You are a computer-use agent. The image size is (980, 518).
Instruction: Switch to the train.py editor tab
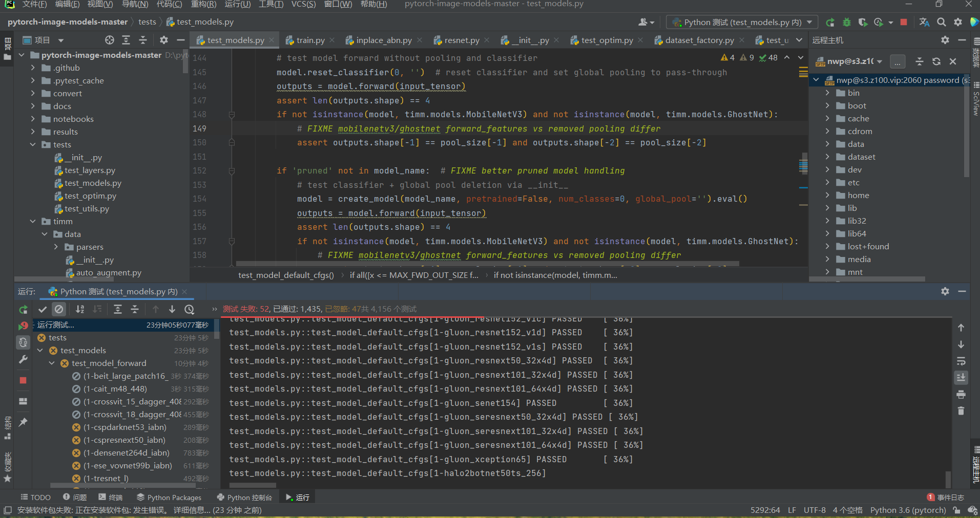[310, 40]
